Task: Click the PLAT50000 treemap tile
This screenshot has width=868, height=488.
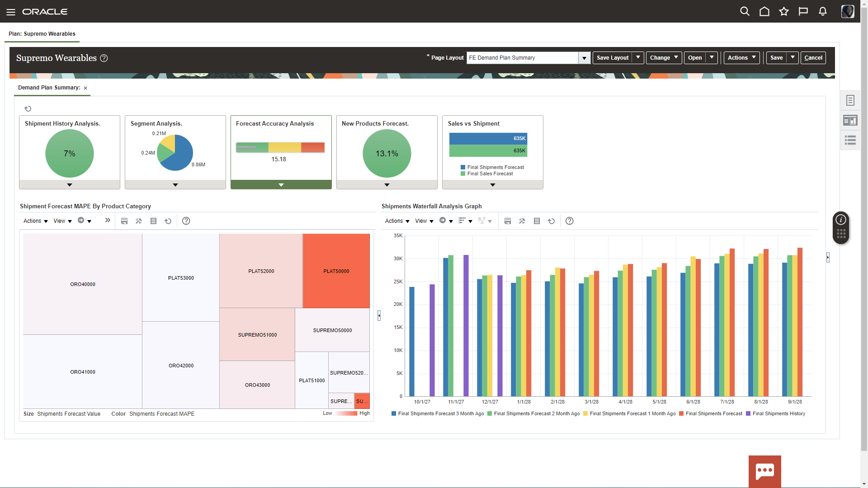Action: click(336, 271)
